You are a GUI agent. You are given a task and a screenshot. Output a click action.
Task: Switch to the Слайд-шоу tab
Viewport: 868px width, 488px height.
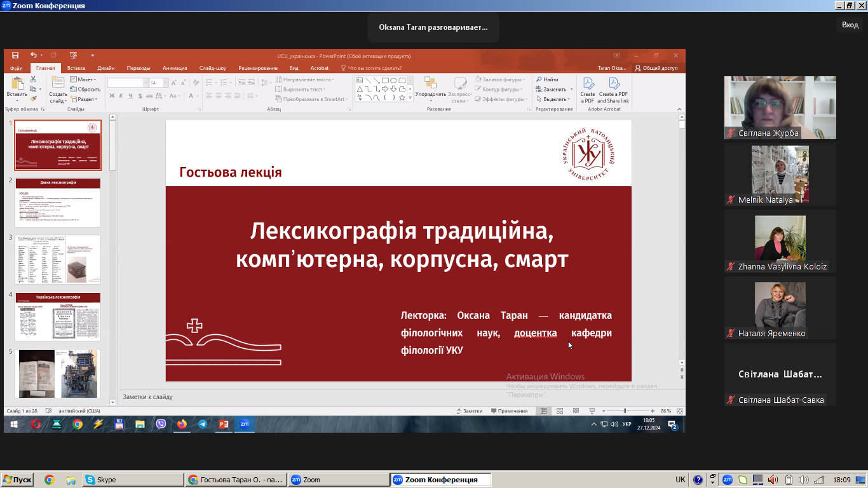click(x=213, y=68)
